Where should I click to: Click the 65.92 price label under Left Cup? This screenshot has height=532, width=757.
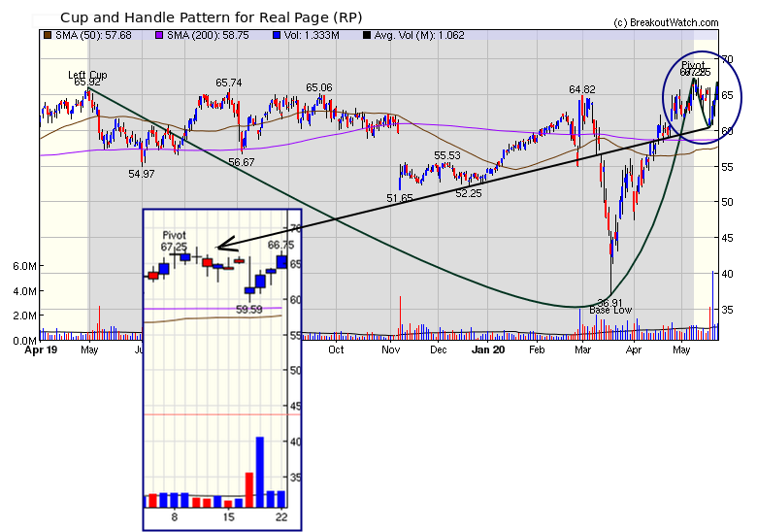tap(87, 83)
